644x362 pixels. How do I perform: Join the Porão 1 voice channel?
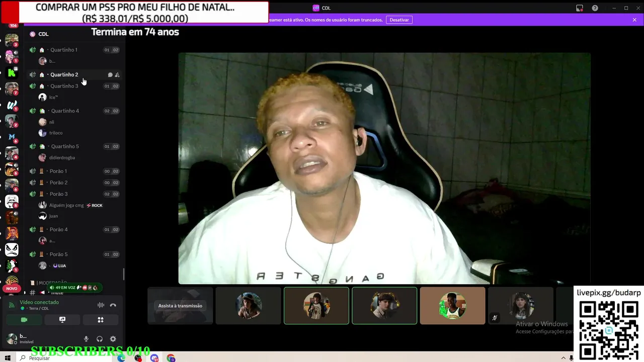click(74, 171)
